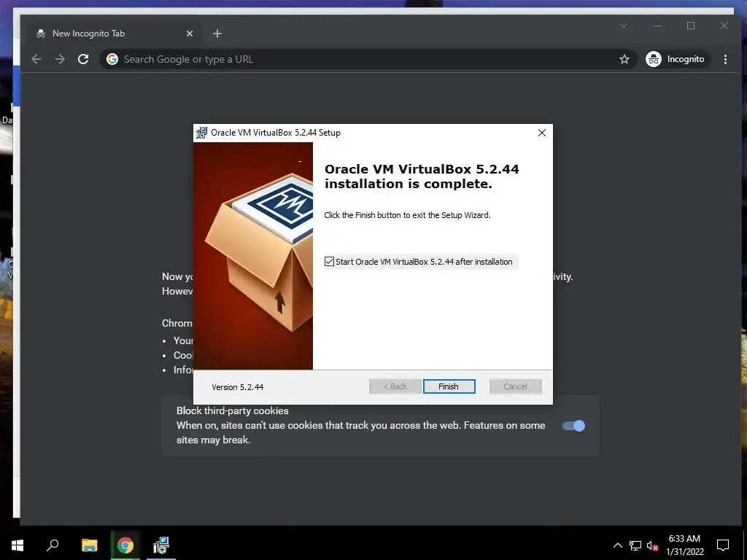Open the taskbar clock showing 6:33 AM
The image size is (747, 560).
tap(684, 545)
